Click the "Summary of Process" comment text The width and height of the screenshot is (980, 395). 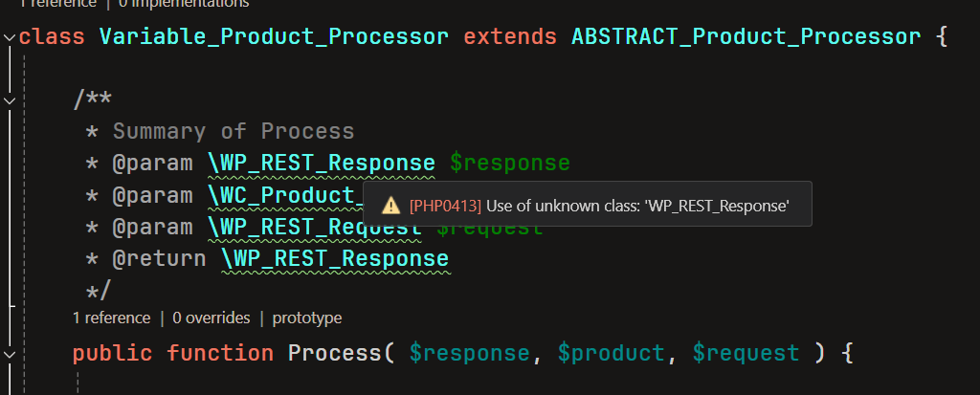point(234,131)
